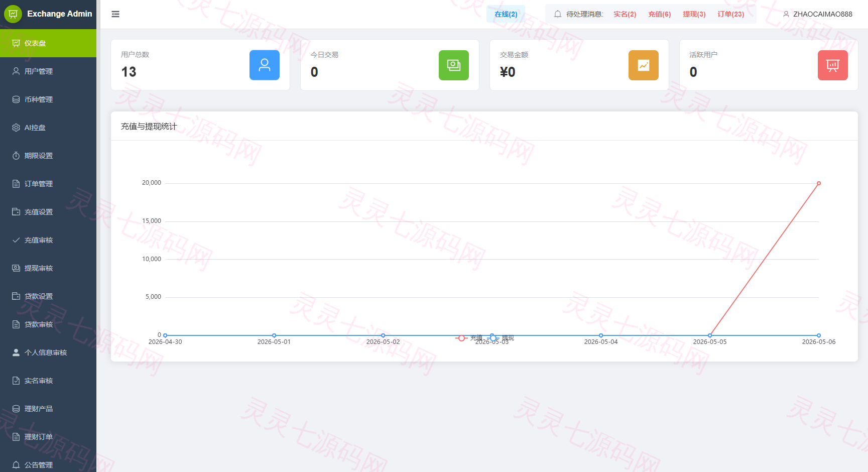Open 个人信息审核 sidebar item
868x472 pixels.
coord(48,352)
